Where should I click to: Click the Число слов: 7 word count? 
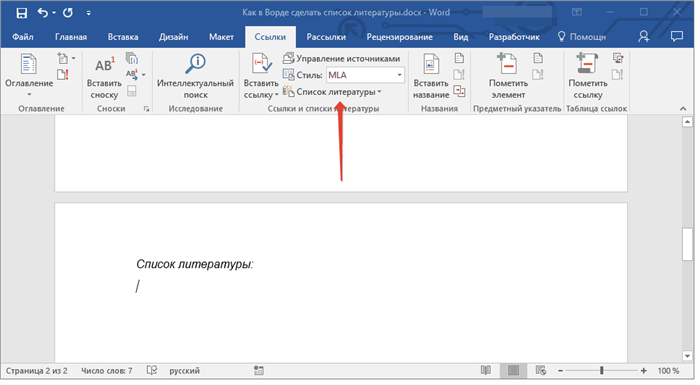tap(107, 371)
